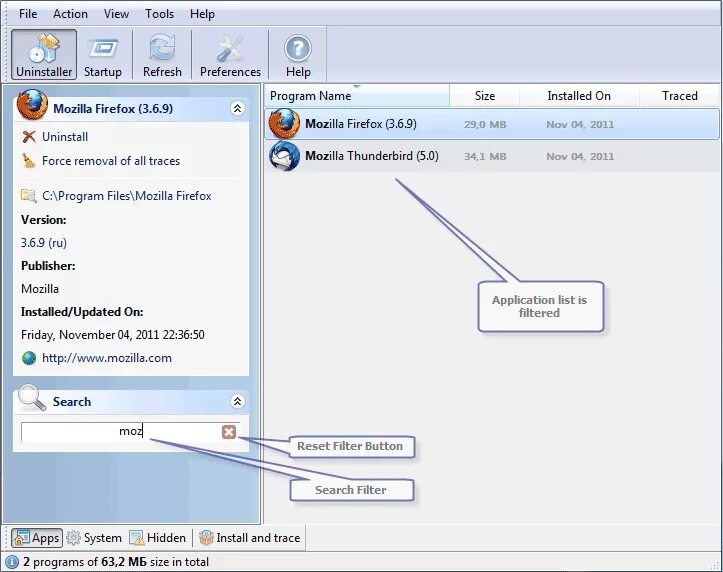Click the 34,1 MB size cell
Screen dimensions: 723x572
(485, 157)
